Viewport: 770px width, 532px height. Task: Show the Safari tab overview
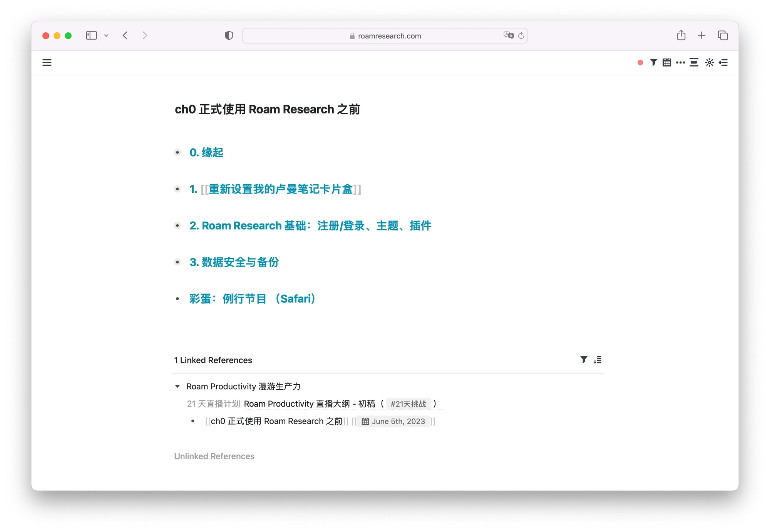[723, 35]
